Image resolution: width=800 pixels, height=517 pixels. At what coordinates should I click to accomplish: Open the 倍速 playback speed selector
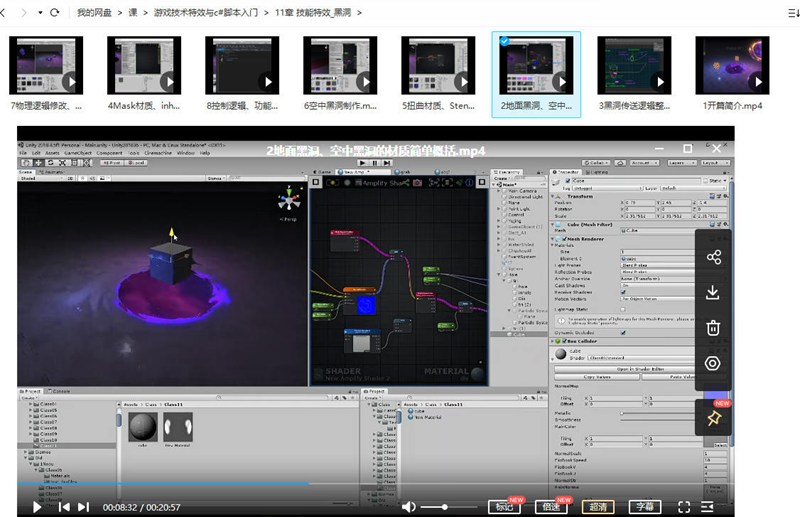tap(553, 507)
